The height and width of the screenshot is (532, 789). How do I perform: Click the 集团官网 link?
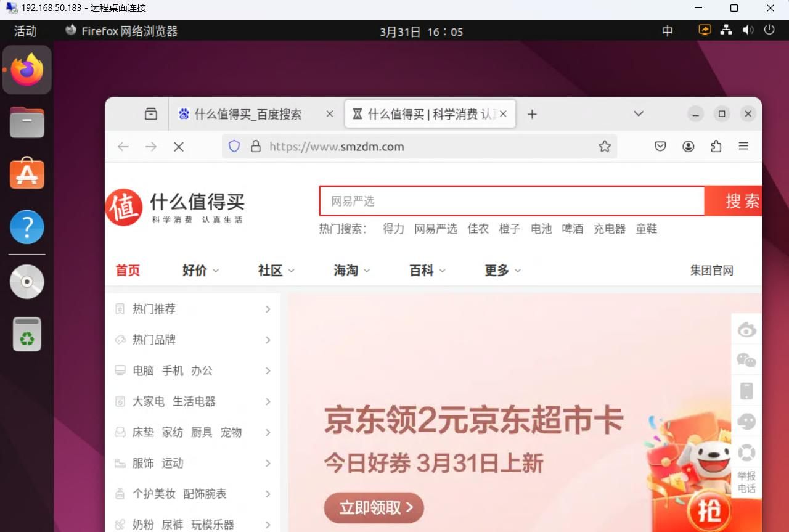click(712, 271)
